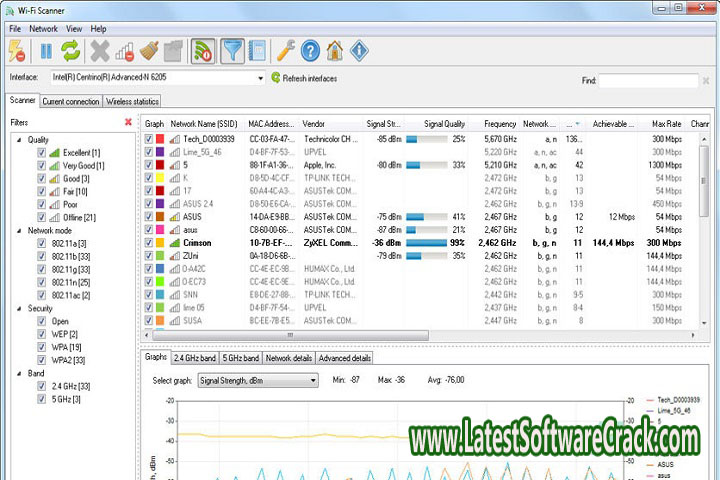Viewport: 720px width, 480px height.
Task: Toggle the filter funnel toolbar icon
Action: (232, 51)
